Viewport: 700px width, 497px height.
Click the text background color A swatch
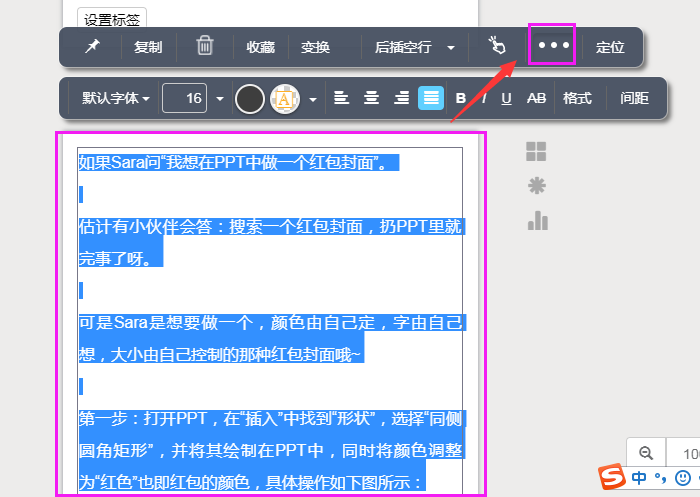285,99
